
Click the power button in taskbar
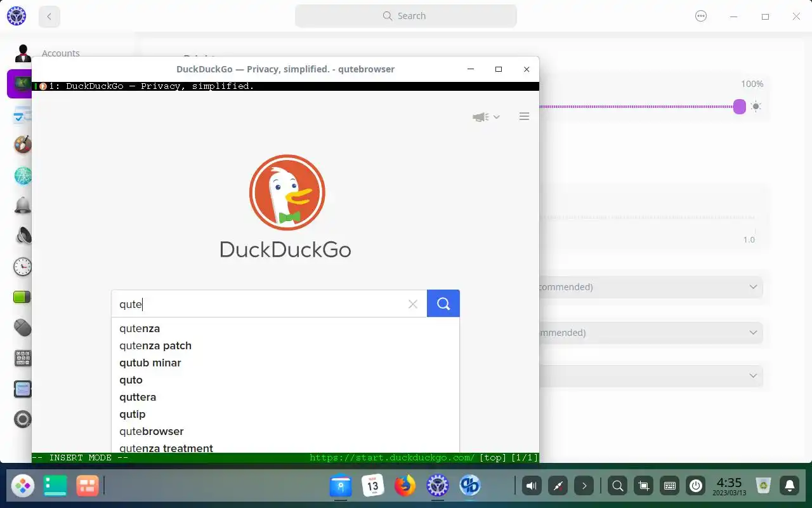click(696, 486)
